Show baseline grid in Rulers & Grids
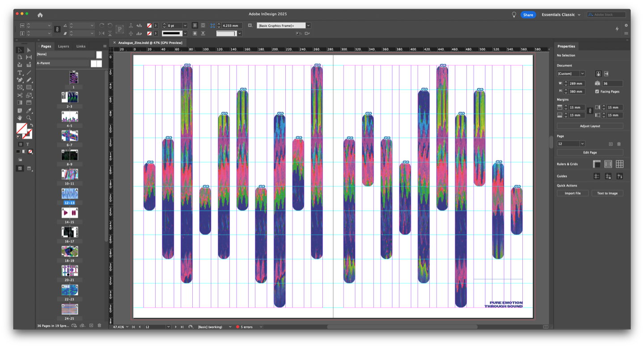644x347 pixels. pos(608,164)
